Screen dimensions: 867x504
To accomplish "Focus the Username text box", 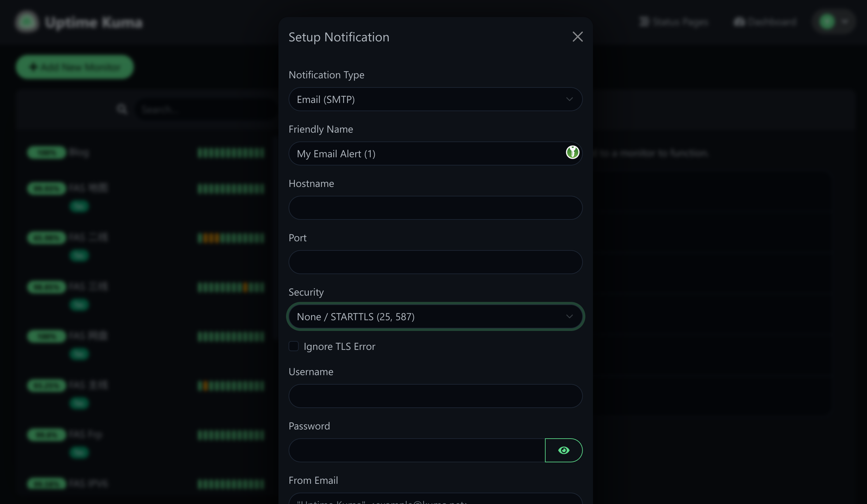I will pyautogui.click(x=435, y=396).
